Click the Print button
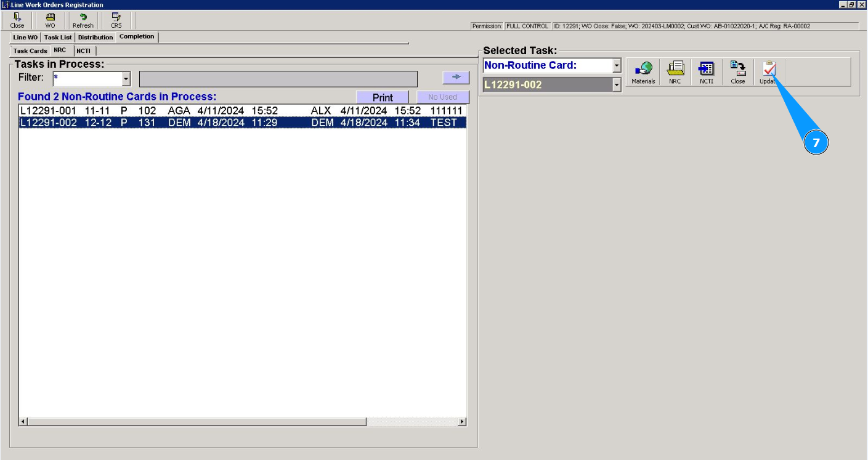 click(383, 97)
